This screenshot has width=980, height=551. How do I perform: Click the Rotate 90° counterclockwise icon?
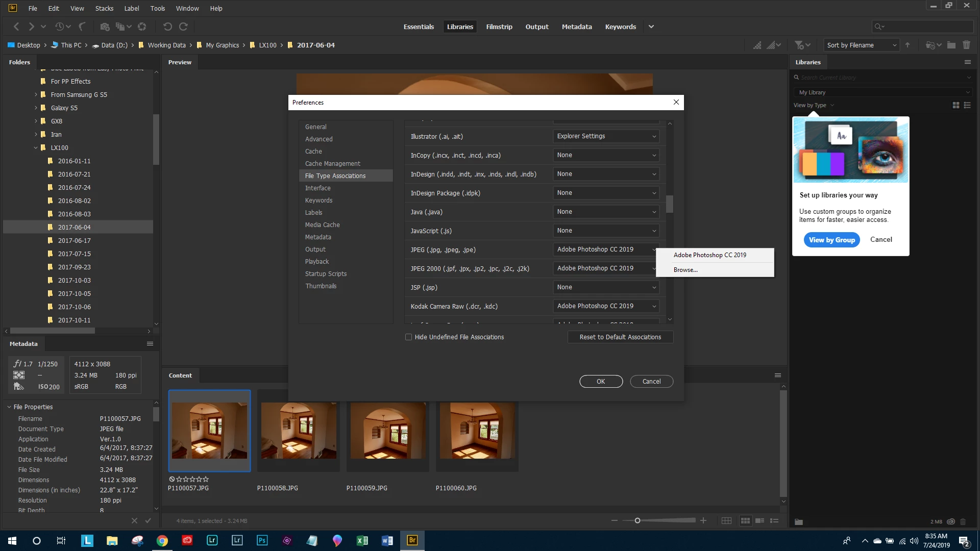(167, 27)
